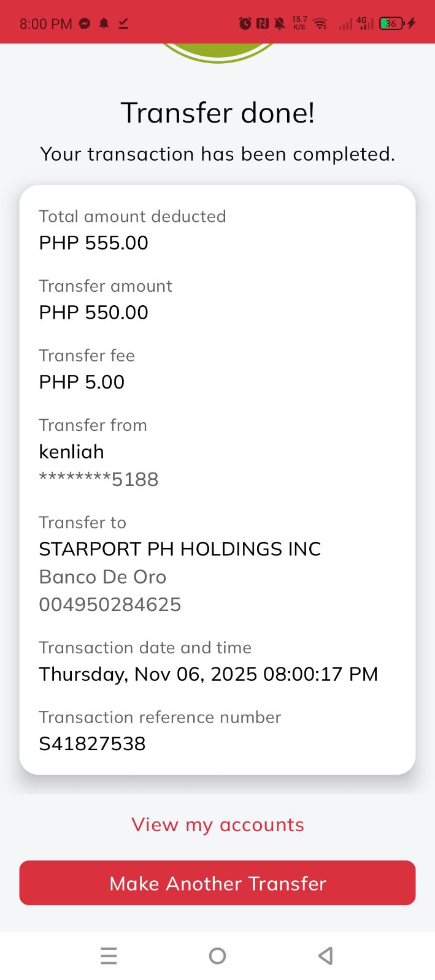Open the View my accounts link
435x980 pixels.
pos(217,825)
